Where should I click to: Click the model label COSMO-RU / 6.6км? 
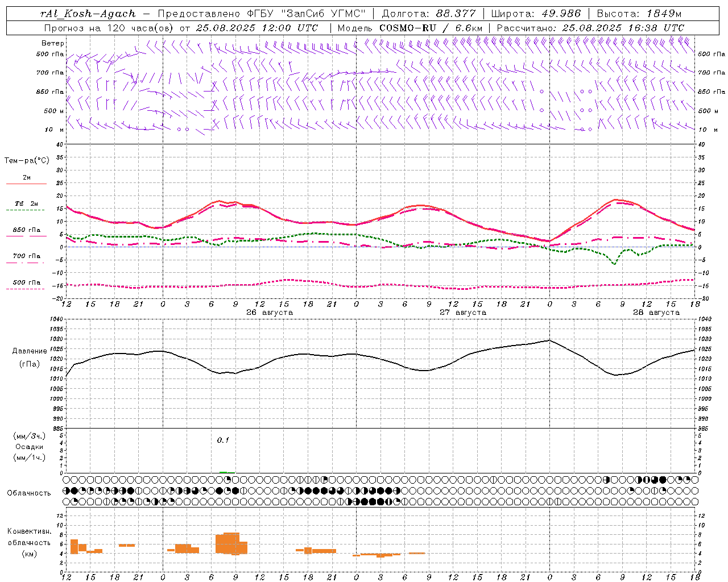click(x=431, y=28)
